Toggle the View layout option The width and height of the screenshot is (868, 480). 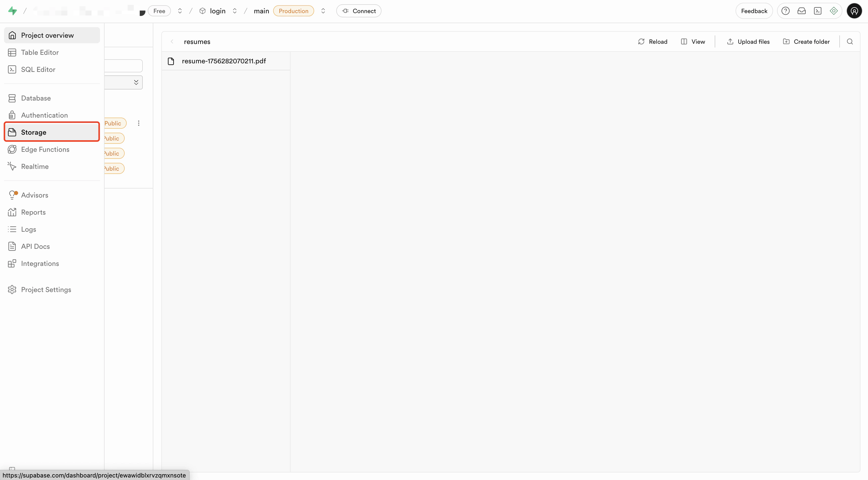693,41
